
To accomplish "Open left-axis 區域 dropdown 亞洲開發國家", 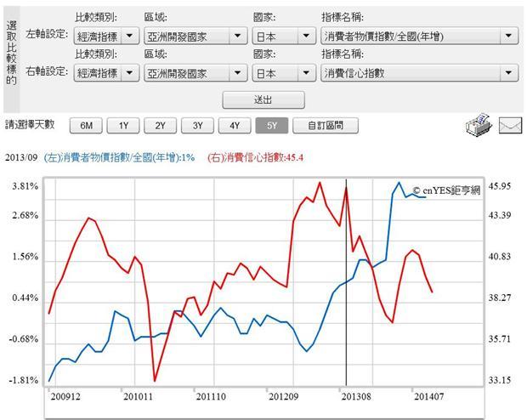I will tap(195, 36).
